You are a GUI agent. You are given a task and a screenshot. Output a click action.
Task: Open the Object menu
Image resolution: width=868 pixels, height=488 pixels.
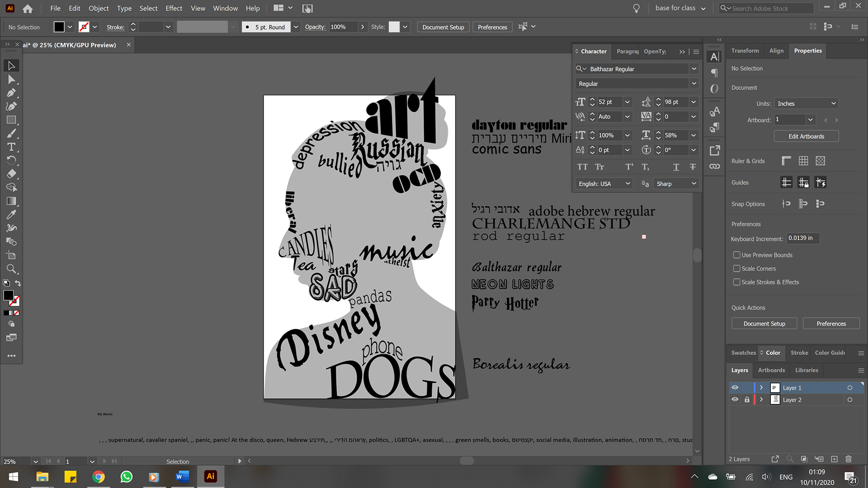(x=99, y=8)
